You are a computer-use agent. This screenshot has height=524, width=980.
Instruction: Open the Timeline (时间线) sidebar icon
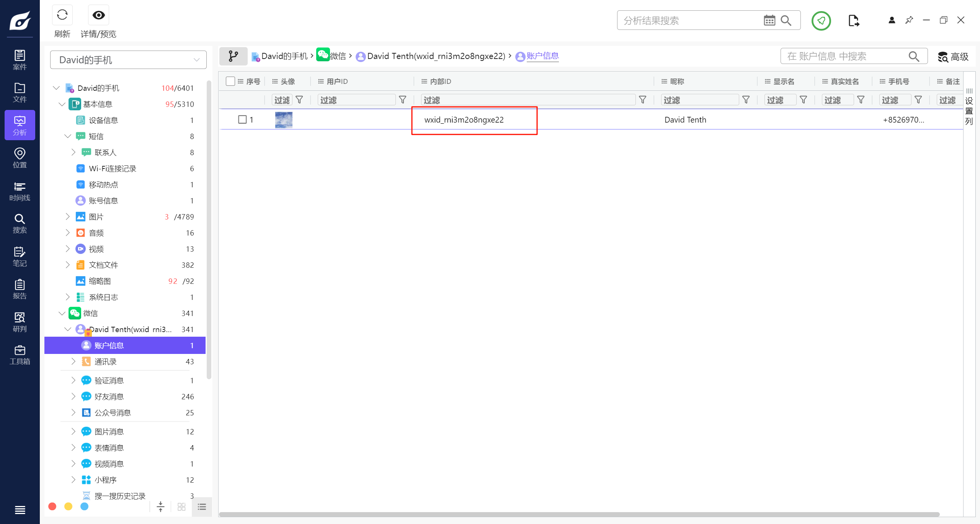[x=20, y=191]
